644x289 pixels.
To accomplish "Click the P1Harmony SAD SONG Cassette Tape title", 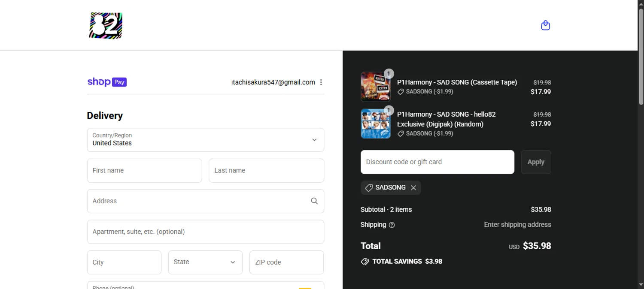I will [x=457, y=82].
